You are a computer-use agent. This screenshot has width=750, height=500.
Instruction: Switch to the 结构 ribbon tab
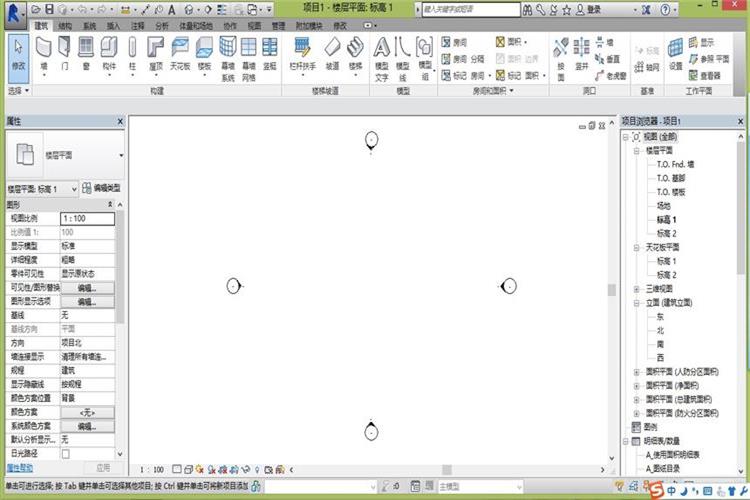(65, 26)
